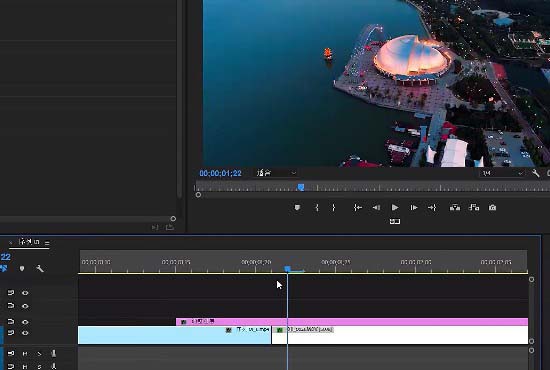Hide the track containing the pink clip

click(x=25, y=322)
